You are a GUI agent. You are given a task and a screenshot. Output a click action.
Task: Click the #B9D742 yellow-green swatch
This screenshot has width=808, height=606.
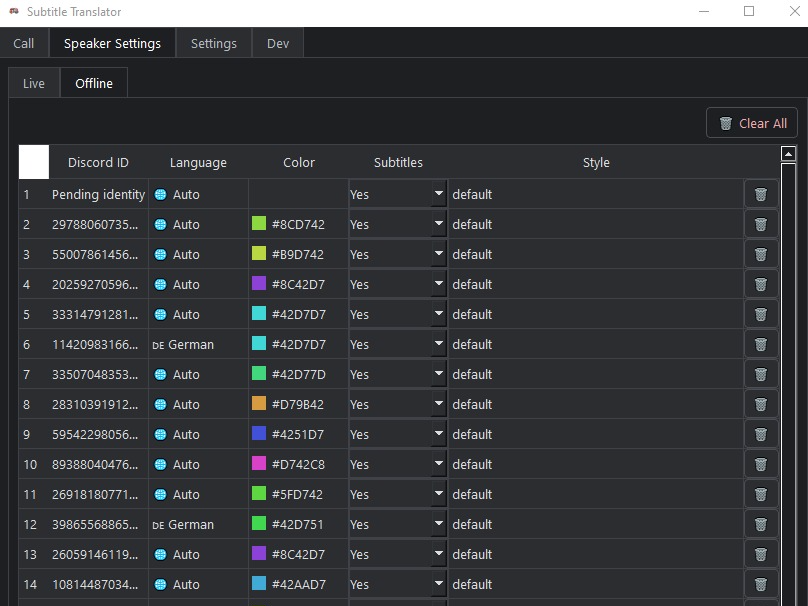259,253
